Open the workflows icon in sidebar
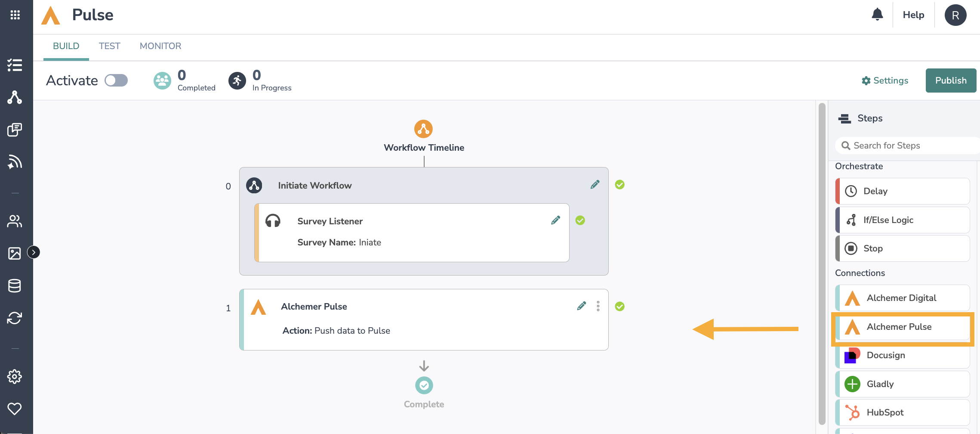This screenshot has width=980, height=434. coord(15,98)
